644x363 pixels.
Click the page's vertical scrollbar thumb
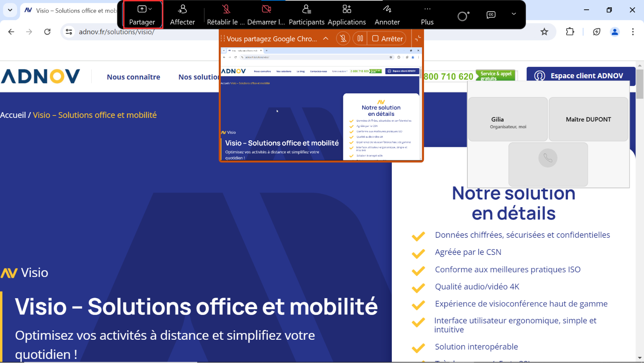tap(640, 84)
